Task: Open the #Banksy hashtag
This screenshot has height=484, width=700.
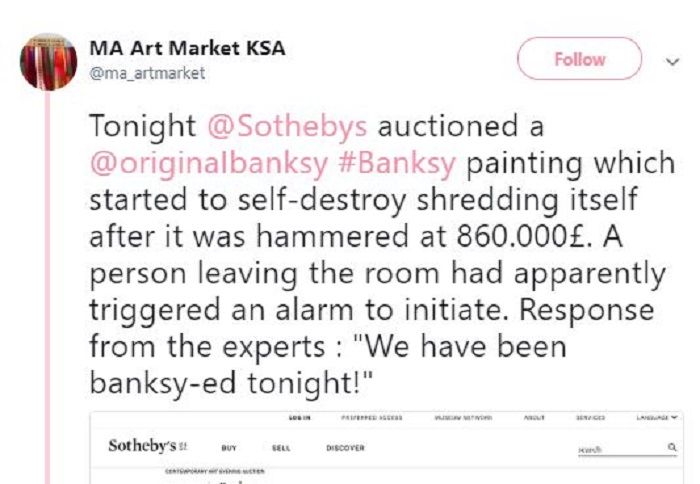Action: [x=397, y=163]
